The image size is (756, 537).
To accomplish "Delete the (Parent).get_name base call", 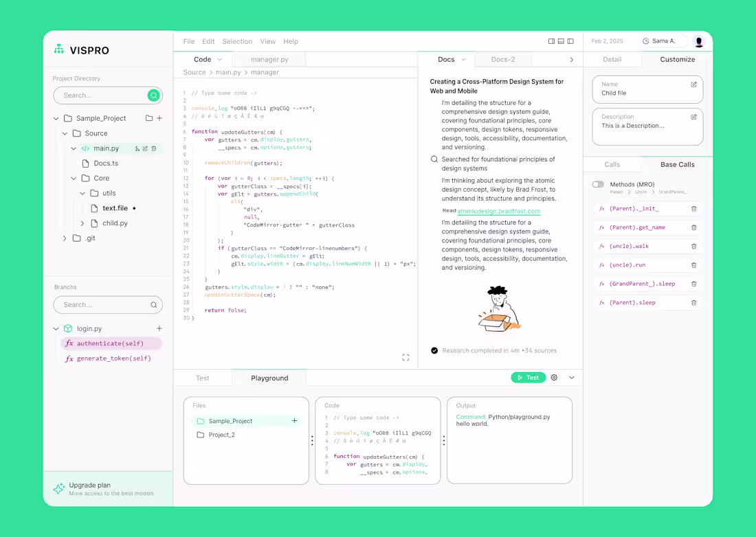I will (x=694, y=228).
